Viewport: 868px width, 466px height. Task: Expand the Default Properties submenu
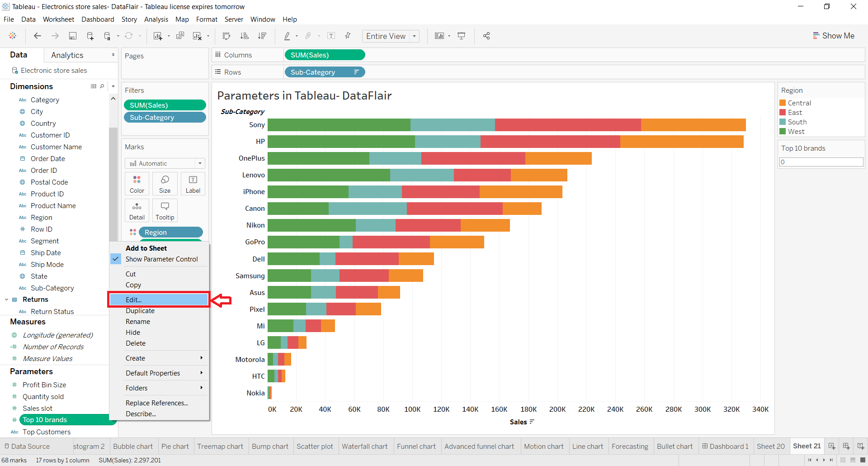152,373
